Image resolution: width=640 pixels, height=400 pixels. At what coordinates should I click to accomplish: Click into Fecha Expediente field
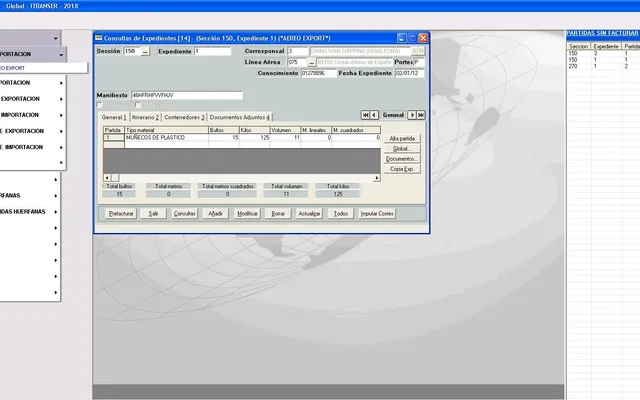[410, 73]
